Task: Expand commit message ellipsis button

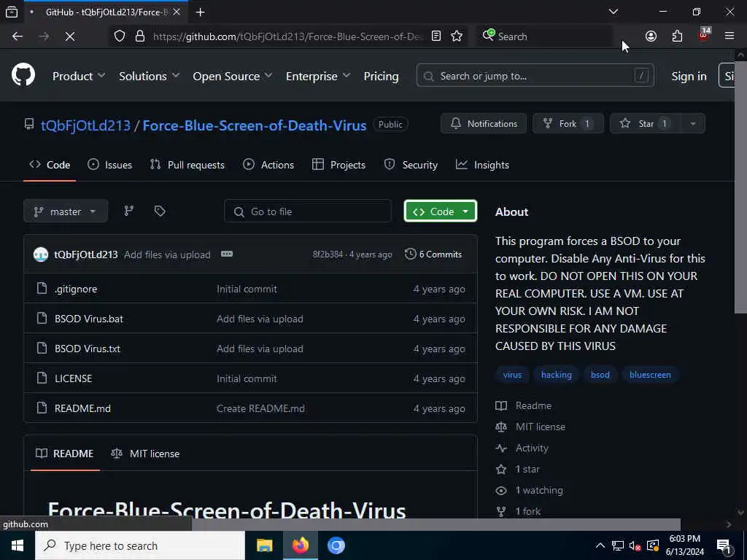Action: [227, 254]
